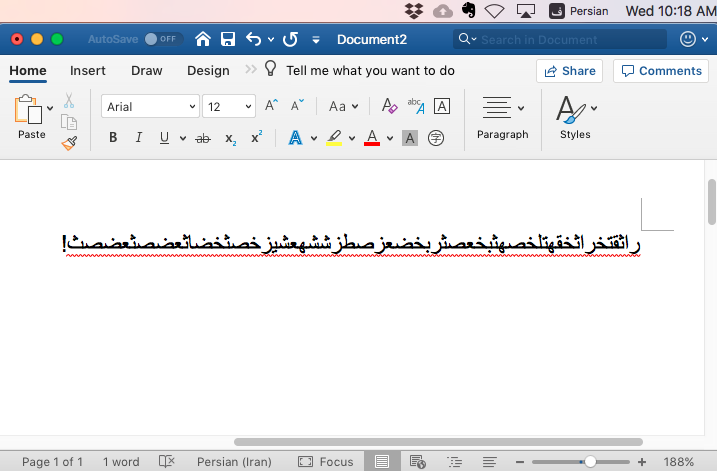Expand the Styles gallery arrow
The height and width of the screenshot is (471, 717).
tap(594, 108)
